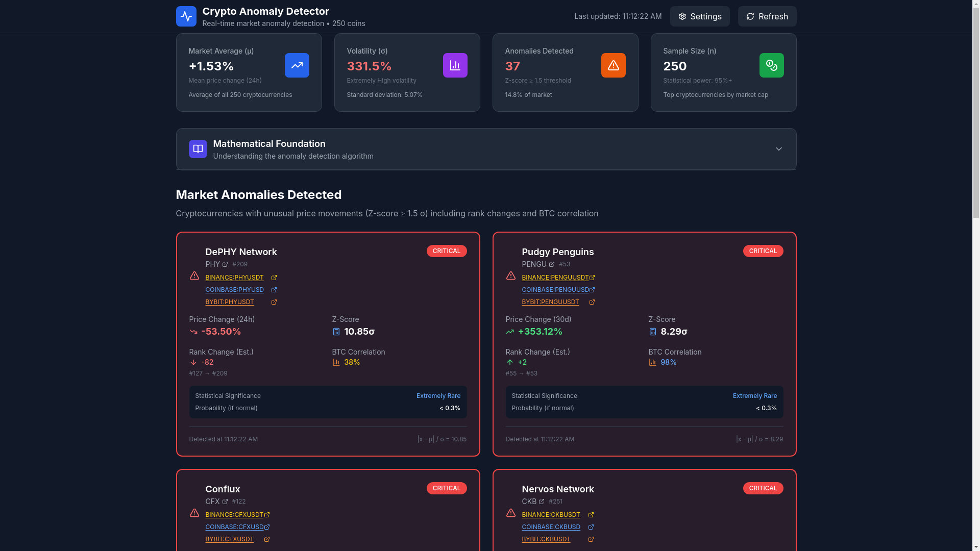Click the Conflux CRITICAL badge

(x=447, y=488)
